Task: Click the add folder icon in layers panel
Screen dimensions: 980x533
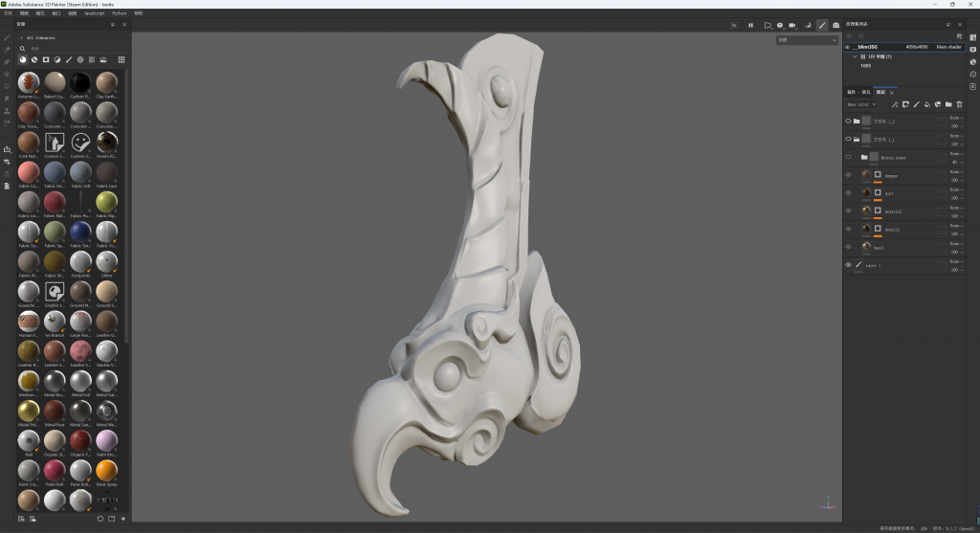Action: [948, 104]
